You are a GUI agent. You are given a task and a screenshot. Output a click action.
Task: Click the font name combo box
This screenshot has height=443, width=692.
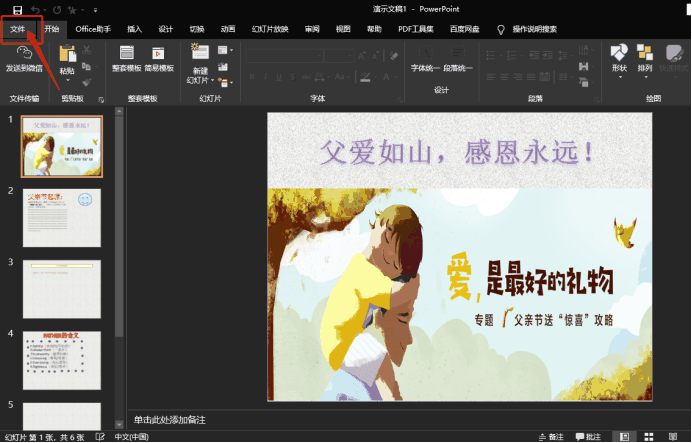(x=285, y=56)
